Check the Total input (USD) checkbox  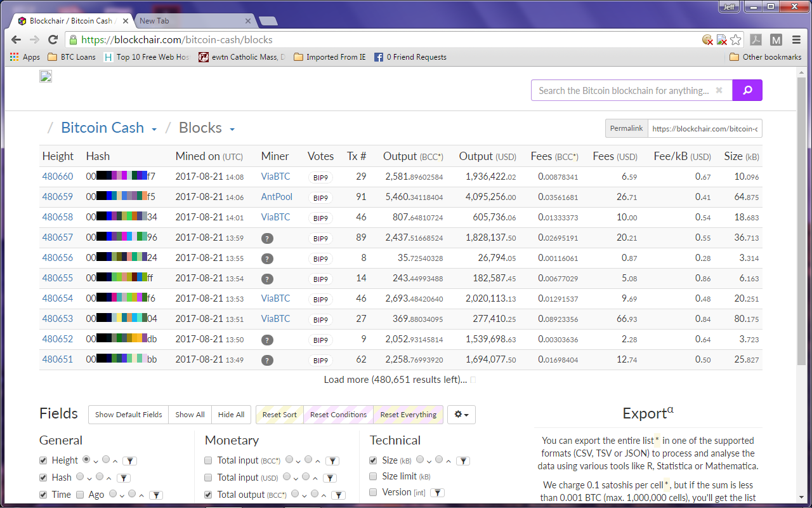coord(209,478)
